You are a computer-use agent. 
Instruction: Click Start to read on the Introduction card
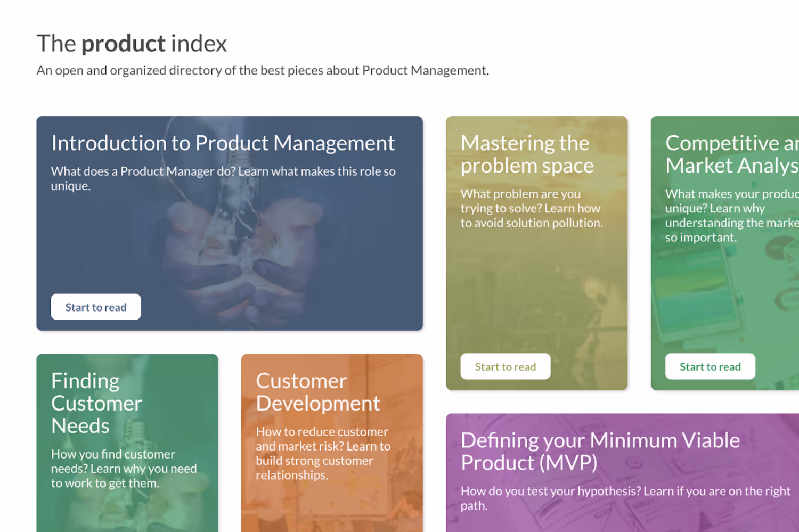[96, 307]
